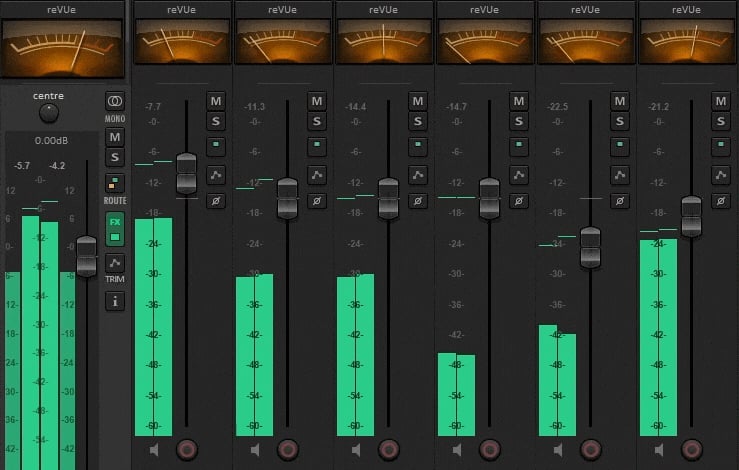Click the master track info button

(115, 300)
